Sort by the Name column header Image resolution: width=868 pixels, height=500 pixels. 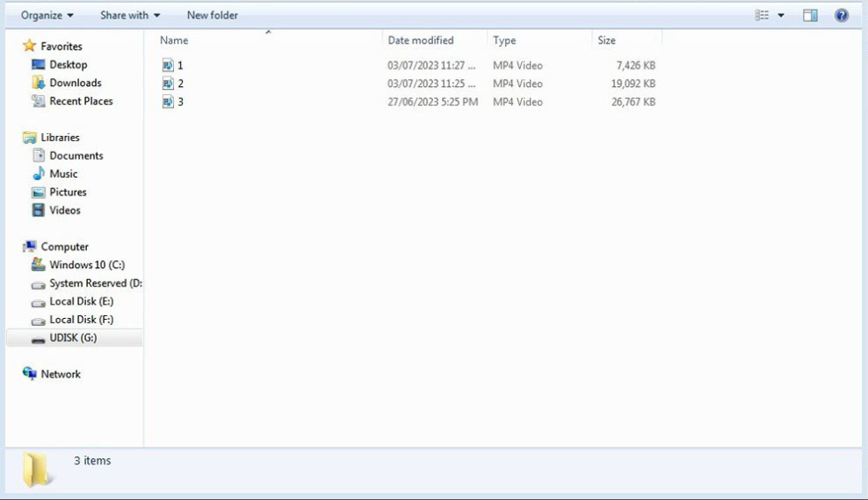(x=174, y=41)
